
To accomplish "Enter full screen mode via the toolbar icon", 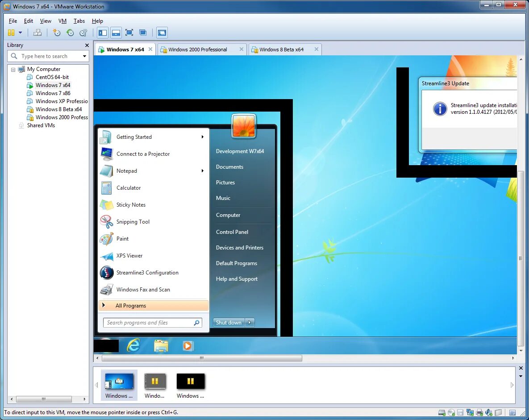I will (x=129, y=33).
